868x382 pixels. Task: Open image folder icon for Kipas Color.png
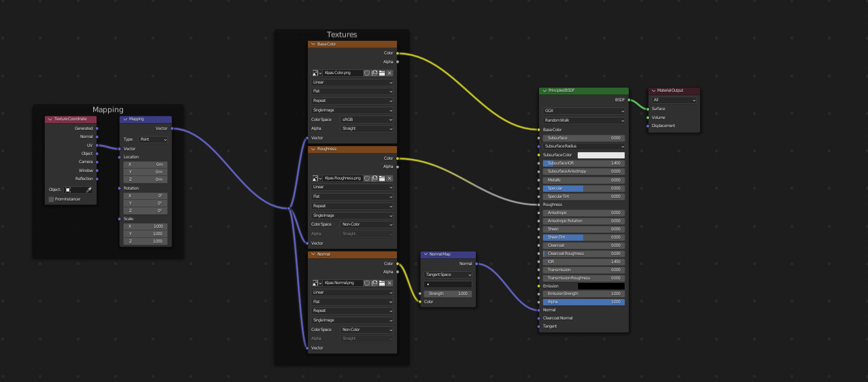(382, 73)
